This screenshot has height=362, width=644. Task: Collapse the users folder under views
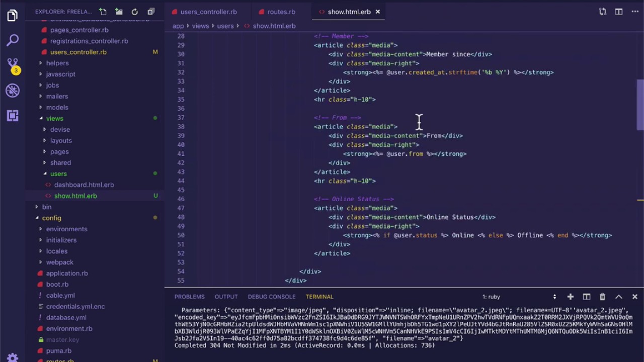pyautogui.click(x=58, y=173)
